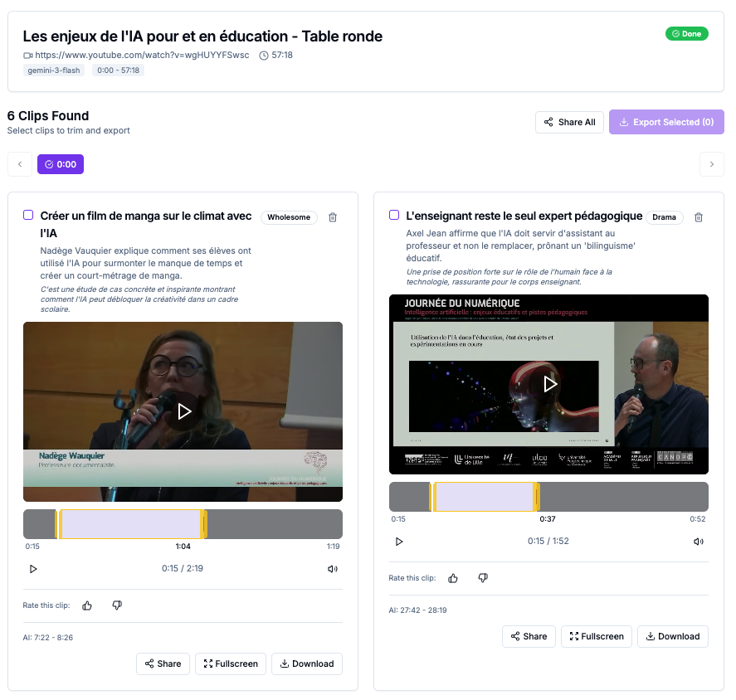Click Export Selected (0) button
Image resolution: width=736 pixels, height=700 pixels.
point(666,123)
